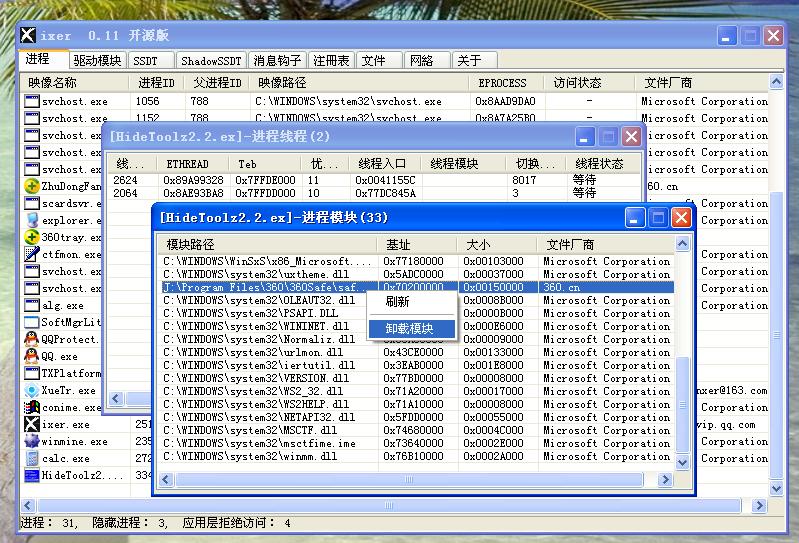Sort threads by 线程入口 header
Screen dimensions: 799x543
click(385, 164)
